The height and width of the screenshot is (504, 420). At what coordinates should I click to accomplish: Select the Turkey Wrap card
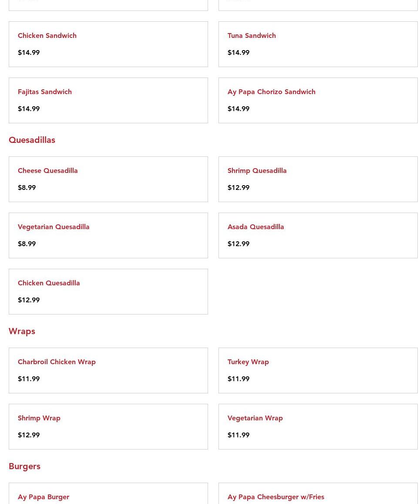[x=318, y=371]
